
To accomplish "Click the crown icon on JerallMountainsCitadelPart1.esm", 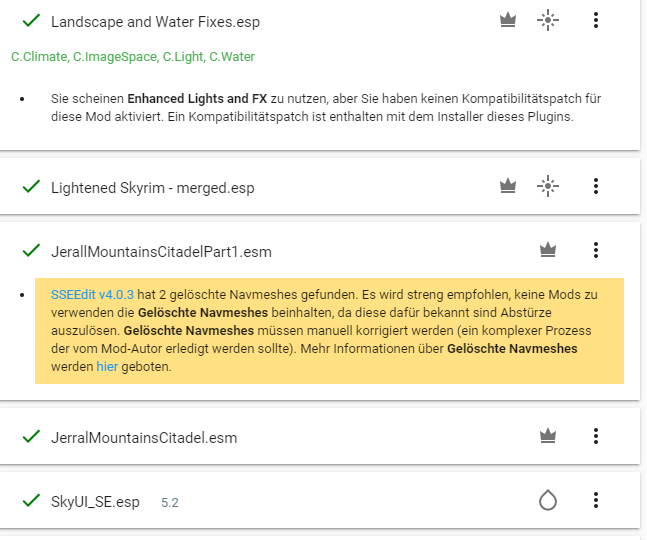I will (547, 250).
